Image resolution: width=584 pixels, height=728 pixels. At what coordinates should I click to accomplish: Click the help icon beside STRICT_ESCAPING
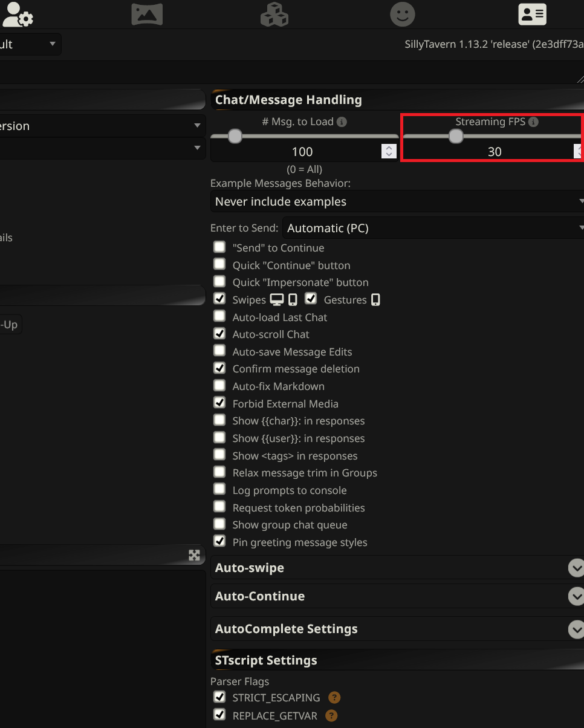[x=334, y=698]
